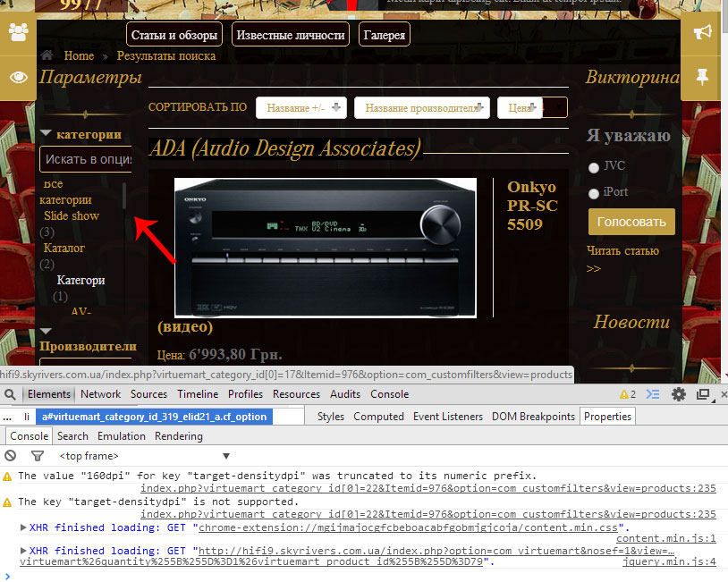728x582 pixels.
Task: Follow the Читать статью >> link
Action: click(x=622, y=259)
